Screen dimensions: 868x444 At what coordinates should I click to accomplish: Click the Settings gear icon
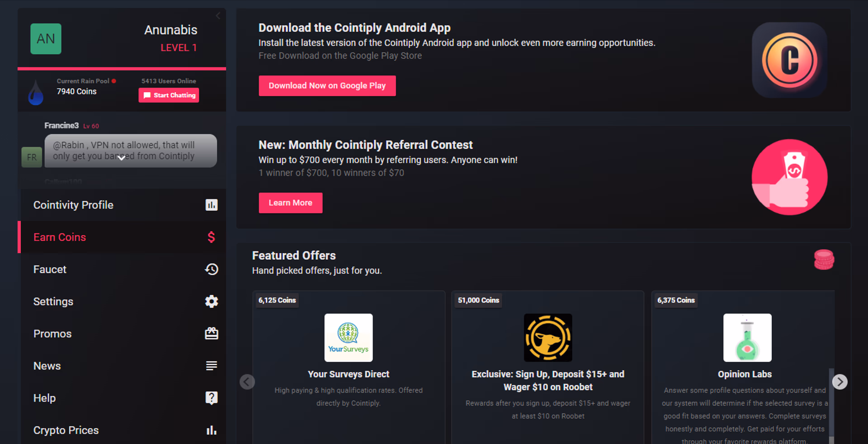[211, 301]
